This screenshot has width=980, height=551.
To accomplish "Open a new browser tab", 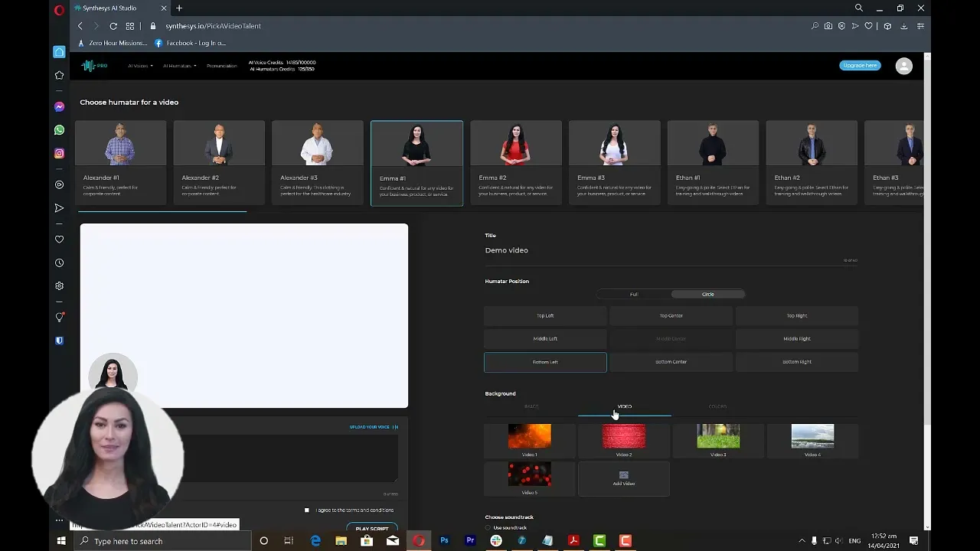I will 179,8.
